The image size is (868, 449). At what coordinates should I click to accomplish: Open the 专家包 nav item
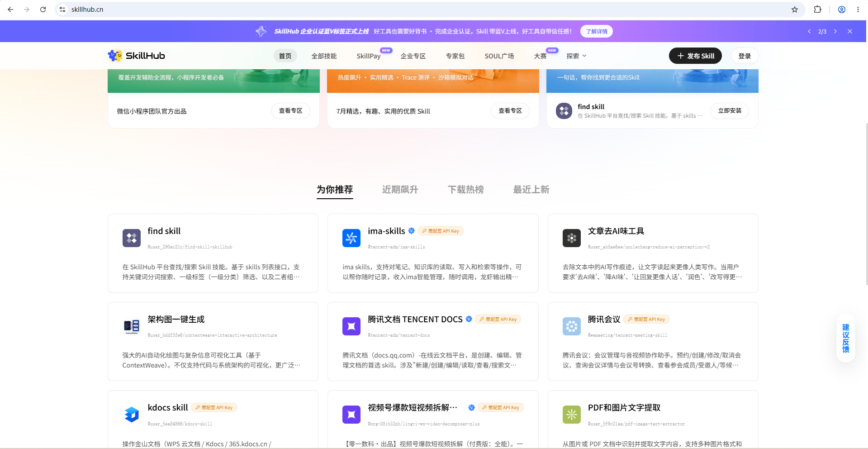[x=455, y=56]
